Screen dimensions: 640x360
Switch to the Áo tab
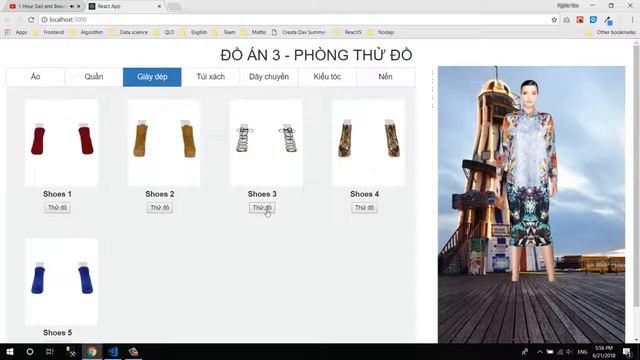coord(36,77)
